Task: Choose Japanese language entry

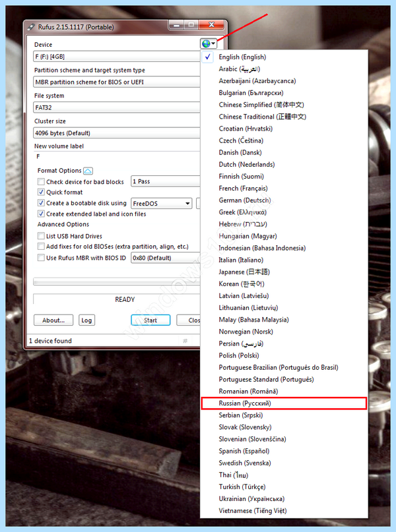Action: tap(284, 272)
